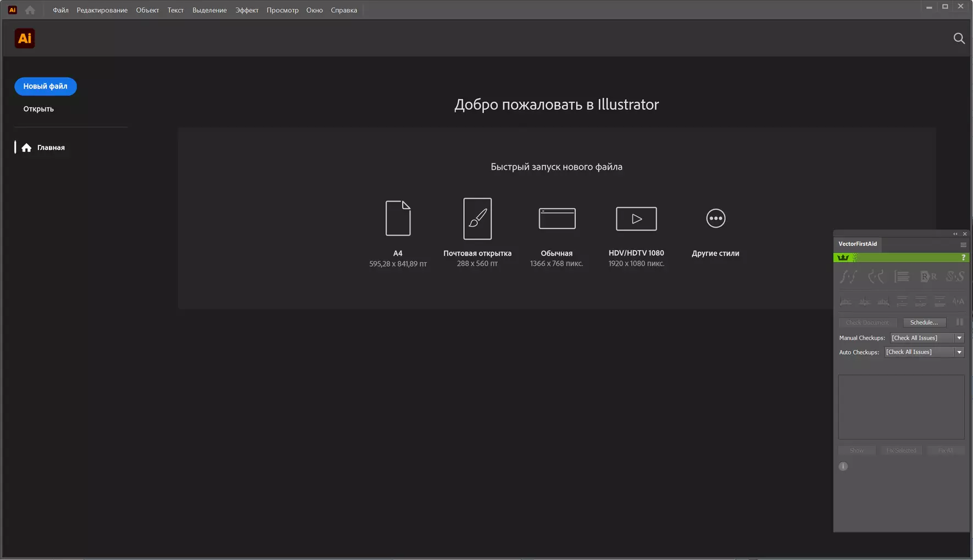Screen dimensions: 973x560
Task: Click the large Illustrator Ai logo
Action: tap(25, 38)
